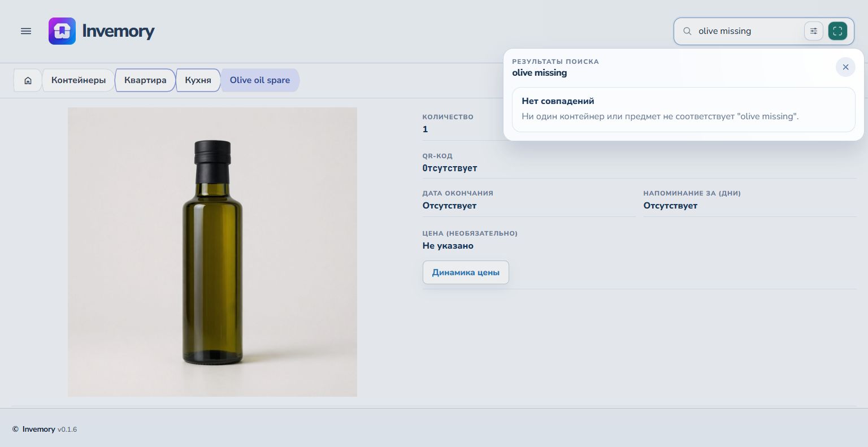Click the Динамика цены button
868x447 pixels.
pyautogui.click(x=466, y=272)
